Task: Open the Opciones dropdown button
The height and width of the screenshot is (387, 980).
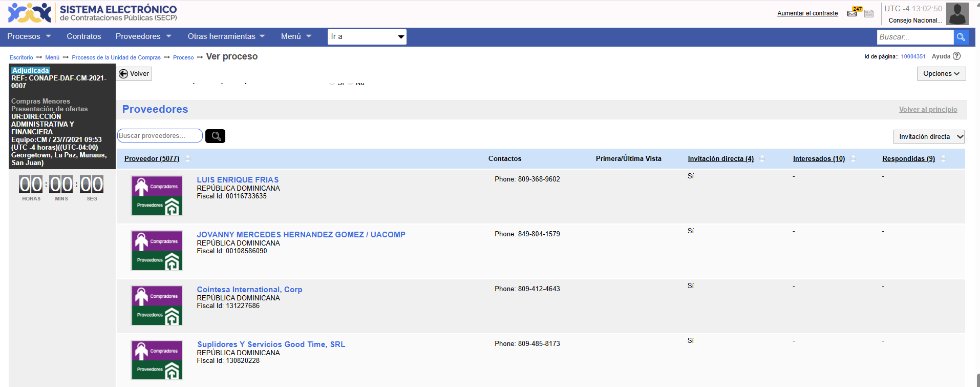Action: pyautogui.click(x=941, y=74)
